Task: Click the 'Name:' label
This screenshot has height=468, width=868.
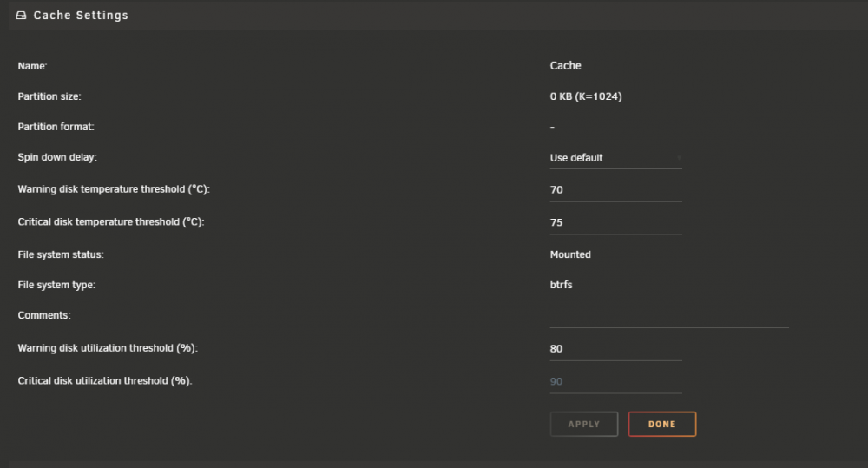Action: (32, 66)
